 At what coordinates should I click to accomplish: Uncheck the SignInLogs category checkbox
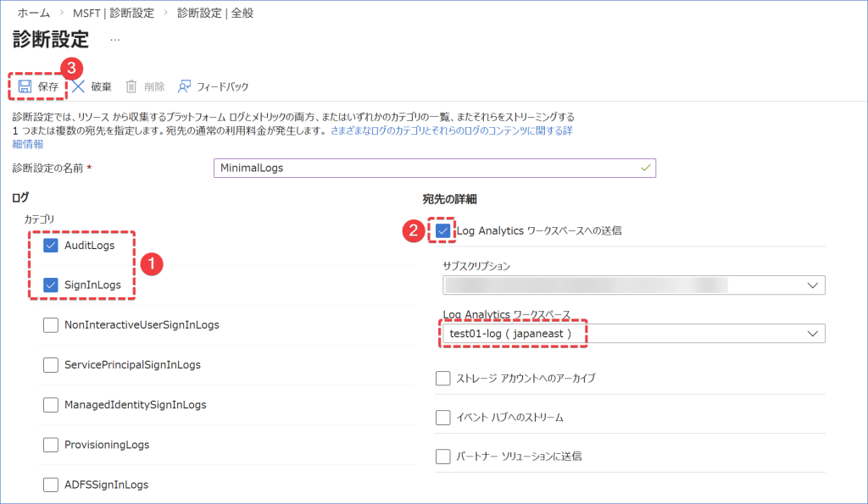point(50,285)
